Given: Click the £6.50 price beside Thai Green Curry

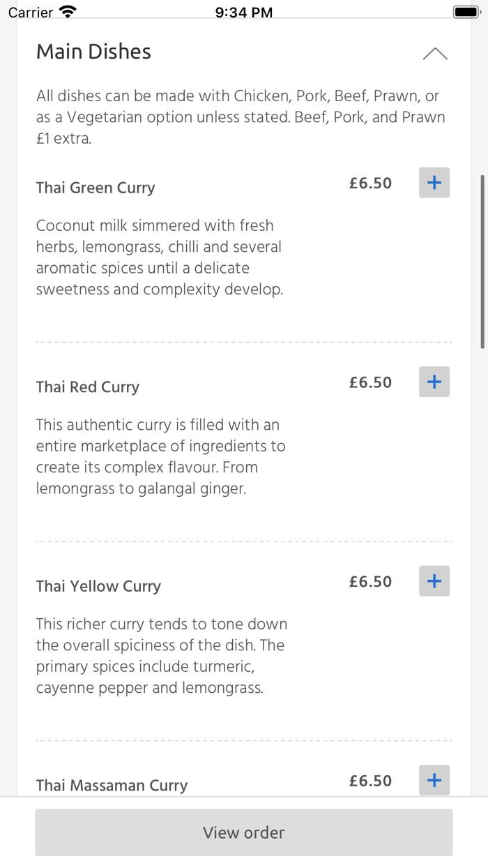Looking at the screenshot, I should click(x=370, y=182).
